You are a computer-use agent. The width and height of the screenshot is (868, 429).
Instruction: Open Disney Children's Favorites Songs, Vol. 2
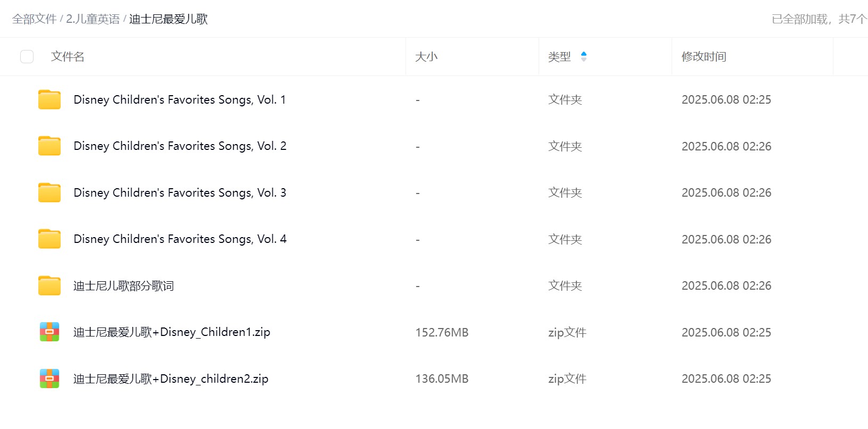[180, 146]
